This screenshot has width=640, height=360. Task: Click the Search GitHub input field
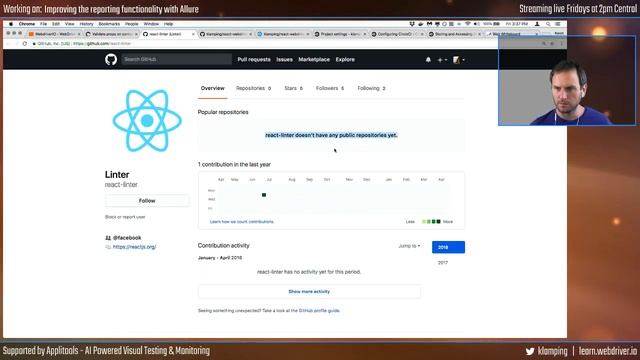coord(176,59)
